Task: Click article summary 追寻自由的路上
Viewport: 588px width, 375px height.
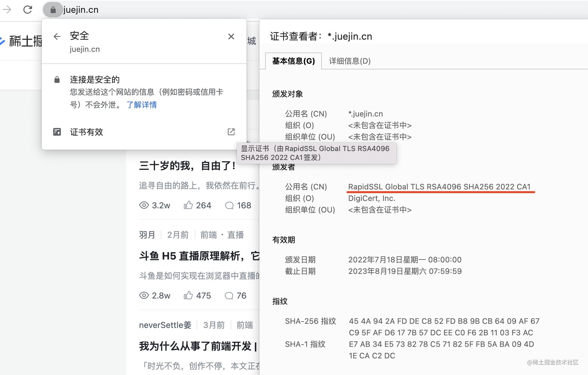Action: (x=199, y=186)
